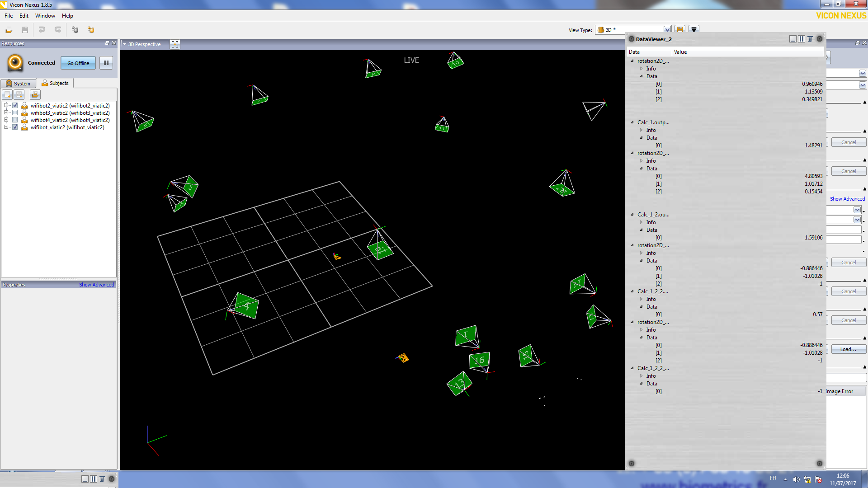Expand the wifibot3_viatic2 tree node
Screen dimensions: 868x488
coord(6,113)
